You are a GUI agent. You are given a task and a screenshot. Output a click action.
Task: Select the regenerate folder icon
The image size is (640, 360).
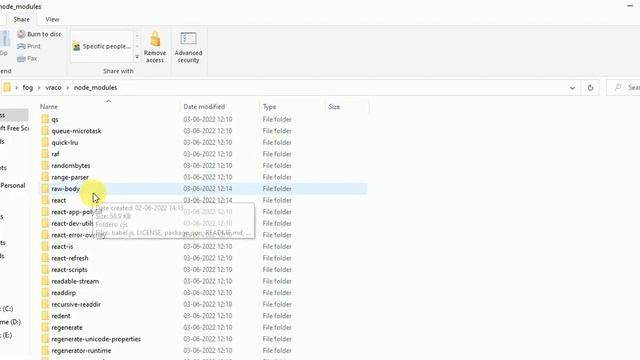(x=45, y=327)
